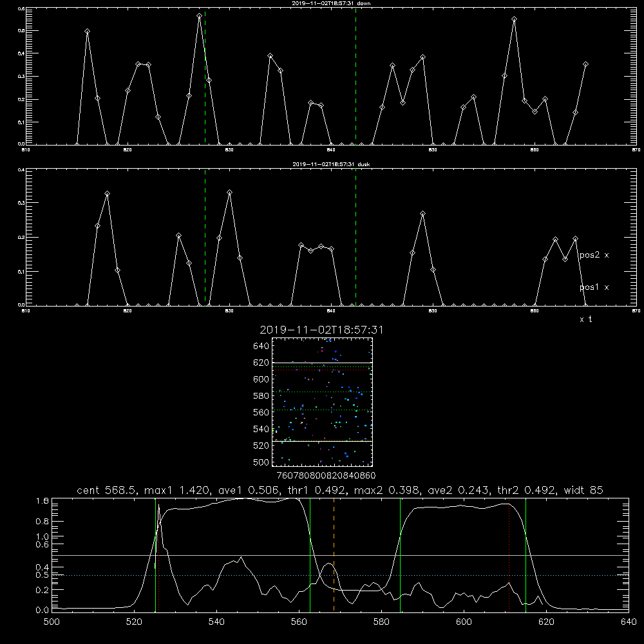Click the 'x t' label
This screenshot has width=644, height=644.
coord(585,319)
